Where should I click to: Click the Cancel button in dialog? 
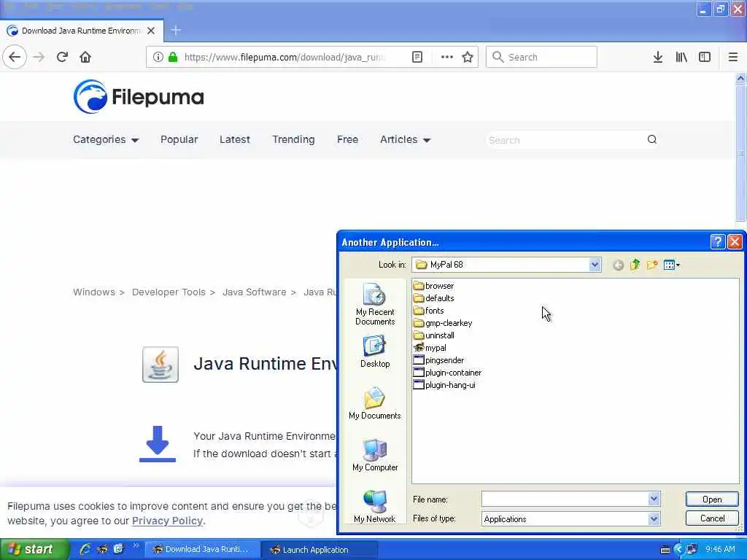pos(712,518)
